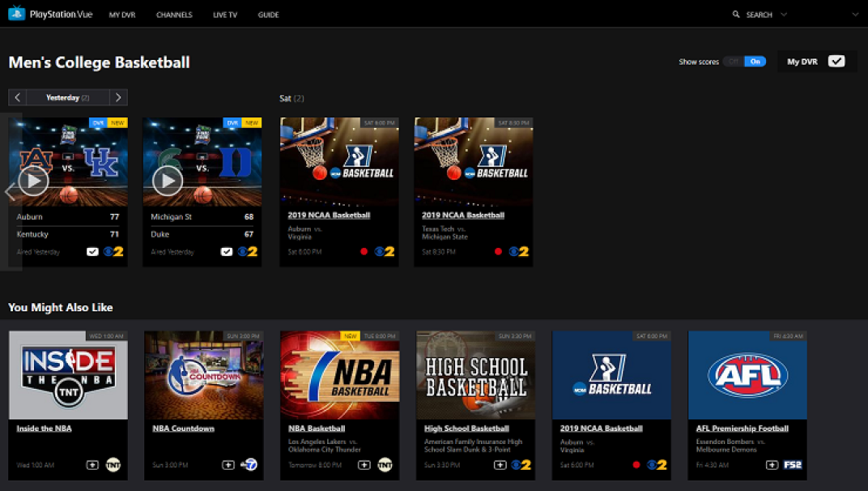Add NBA Basketball with plus icon
Viewport: 868px width, 491px height.
click(364, 465)
